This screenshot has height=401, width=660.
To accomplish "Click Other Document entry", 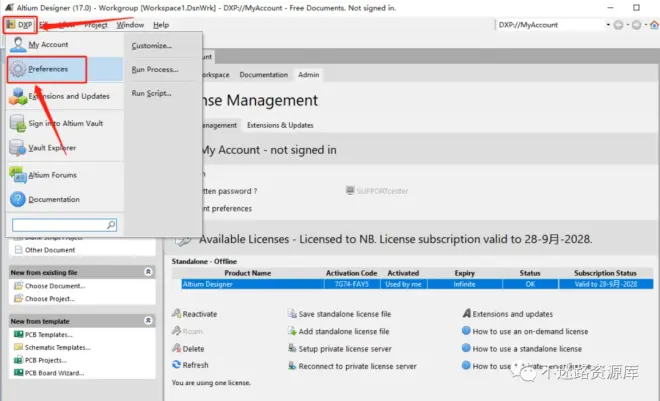I will coord(49,250).
